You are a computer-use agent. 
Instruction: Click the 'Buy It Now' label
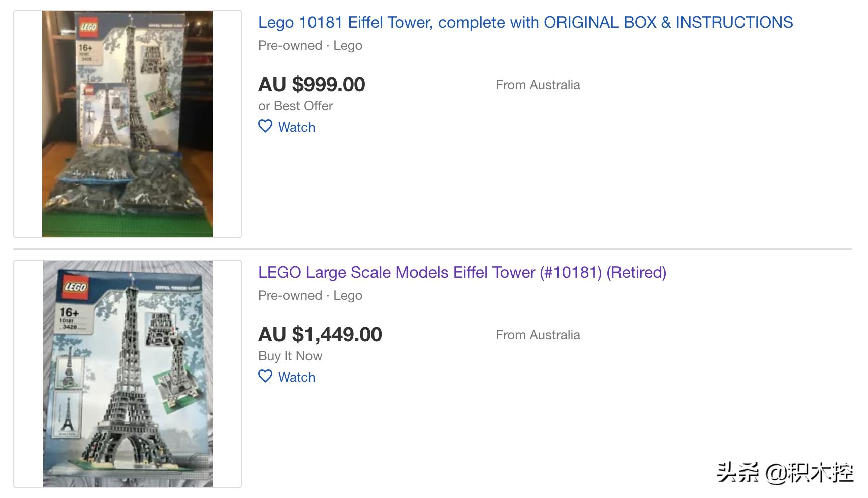point(290,356)
